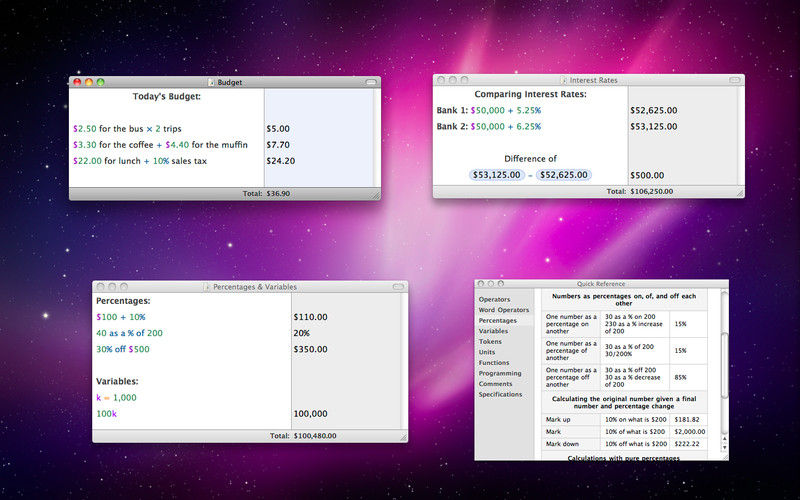Click the $52,625.00 result token
Screen dimensions: 800x500
point(564,175)
